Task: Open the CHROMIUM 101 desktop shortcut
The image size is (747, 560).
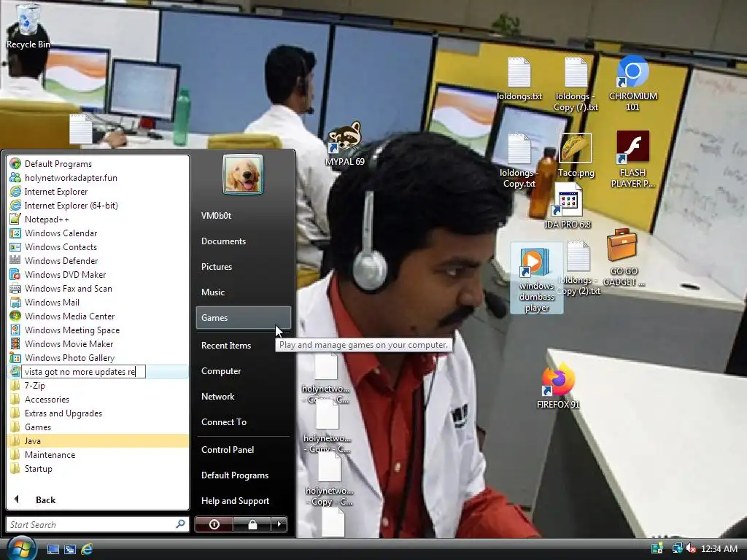Action: (632, 83)
